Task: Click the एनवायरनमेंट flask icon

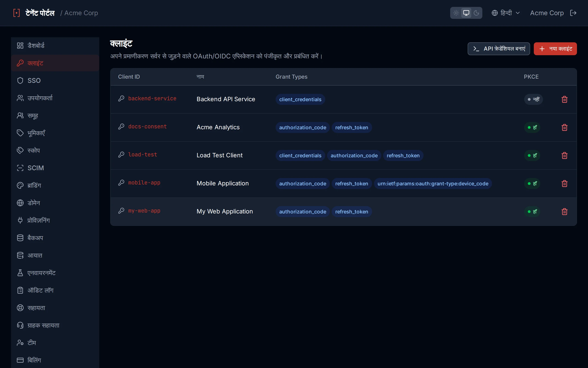Action: [20, 273]
